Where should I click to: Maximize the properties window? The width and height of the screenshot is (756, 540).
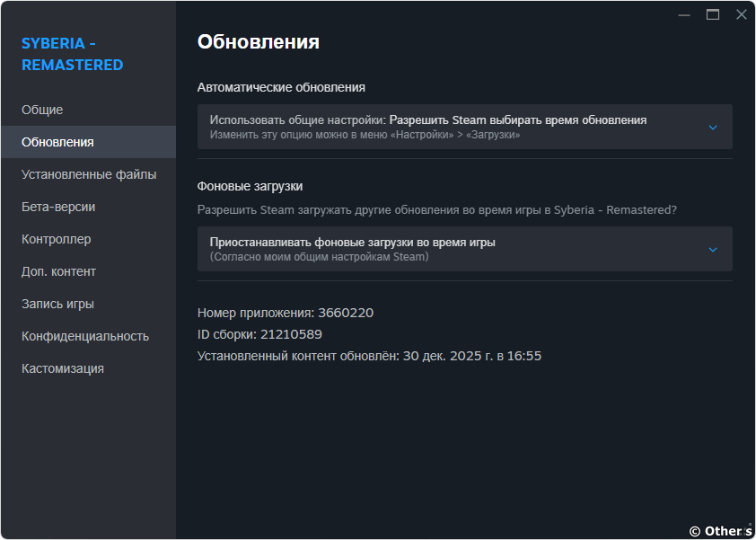(x=713, y=14)
